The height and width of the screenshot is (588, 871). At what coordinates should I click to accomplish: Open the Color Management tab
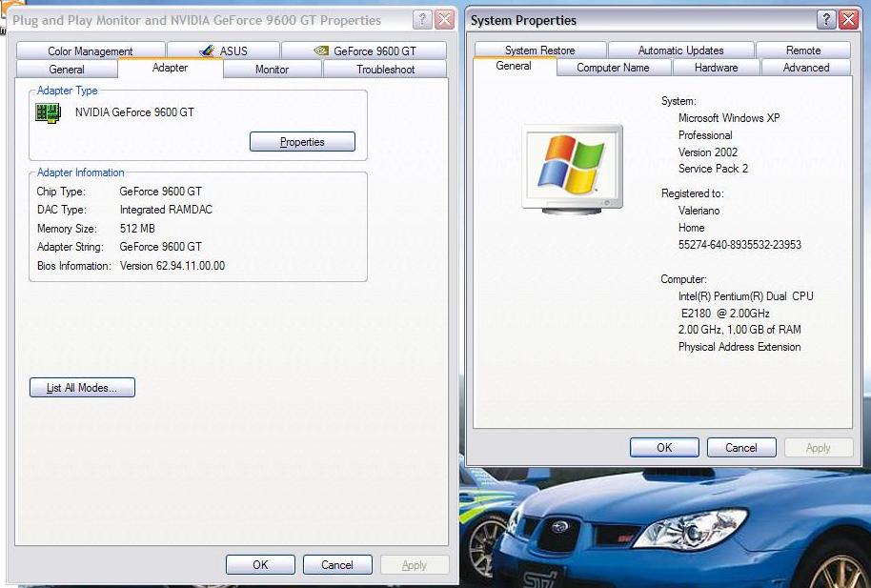[90, 51]
